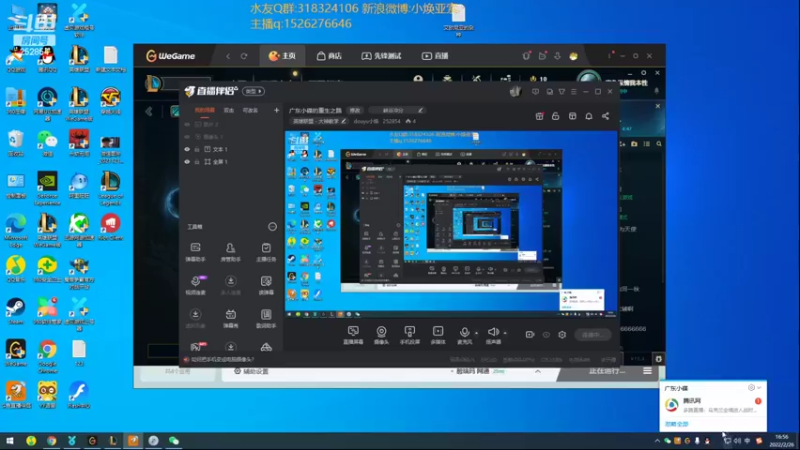Open the 房管助手 tool
The height and width of the screenshot is (450, 800).
coord(230,252)
